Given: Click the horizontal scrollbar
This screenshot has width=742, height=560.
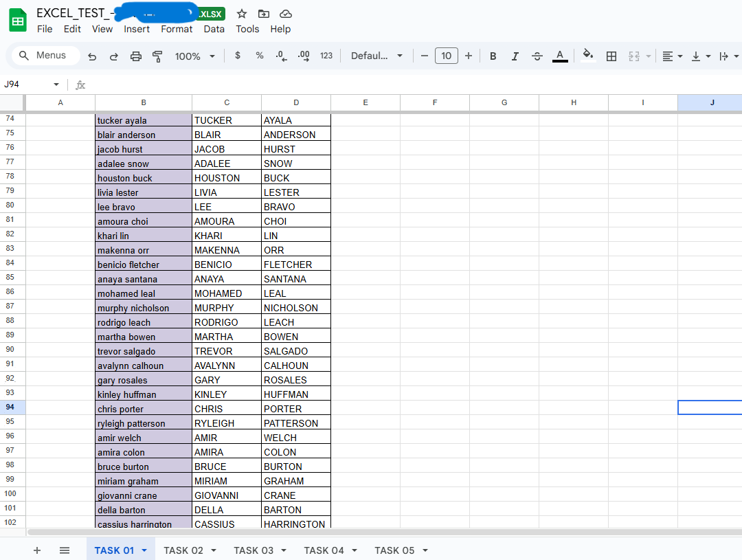Looking at the screenshot, I should point(383,532).
